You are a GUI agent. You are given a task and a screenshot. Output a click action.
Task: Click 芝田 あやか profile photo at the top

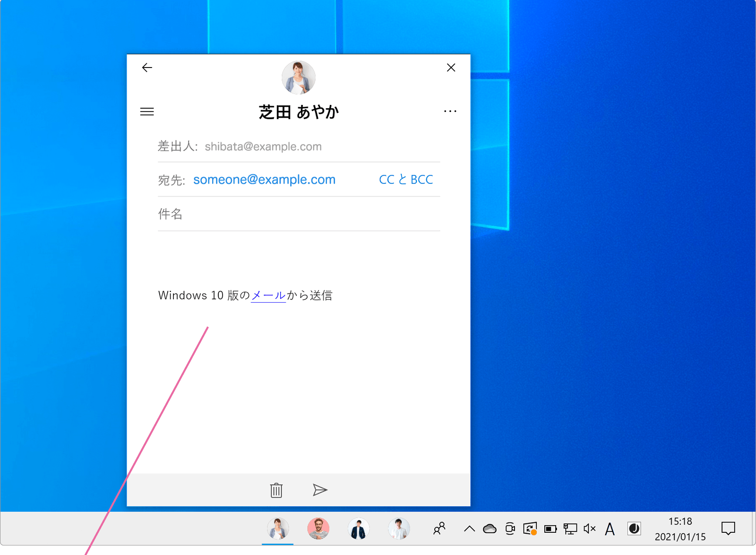click(299, 77)
